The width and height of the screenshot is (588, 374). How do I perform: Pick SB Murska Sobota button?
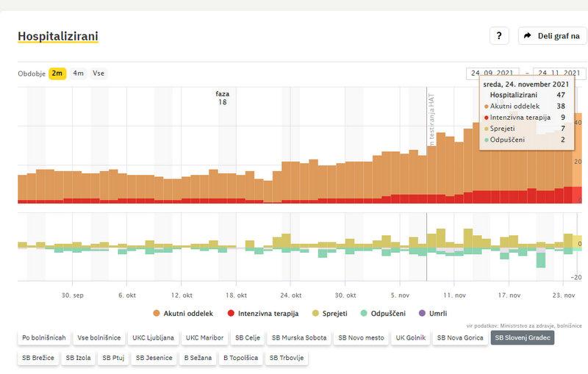(x=297, y=338)
